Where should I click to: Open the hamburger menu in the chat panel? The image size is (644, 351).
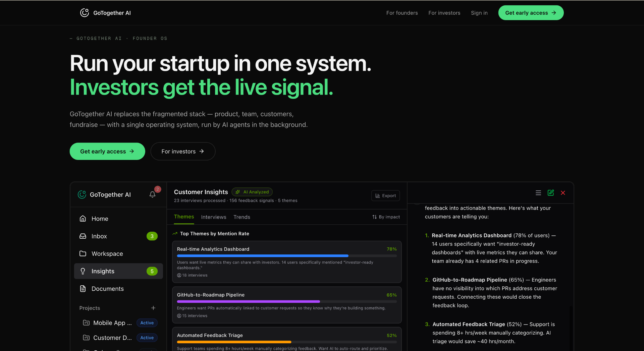click(x=538, y=193)
